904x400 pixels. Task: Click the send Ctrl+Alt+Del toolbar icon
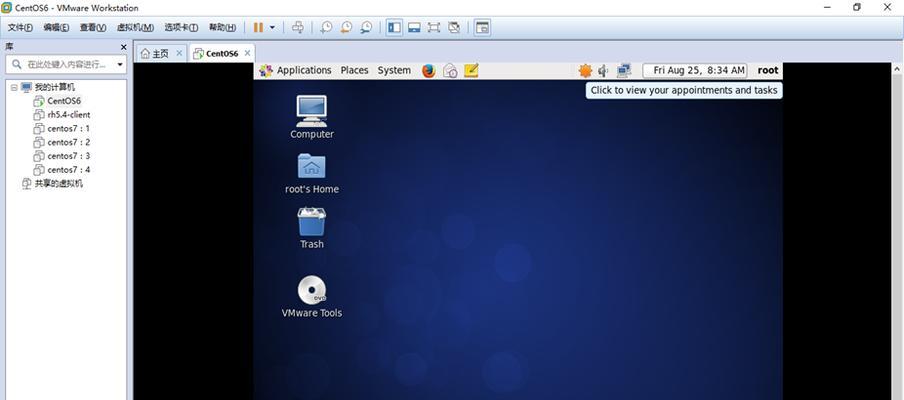click(297, 27)
